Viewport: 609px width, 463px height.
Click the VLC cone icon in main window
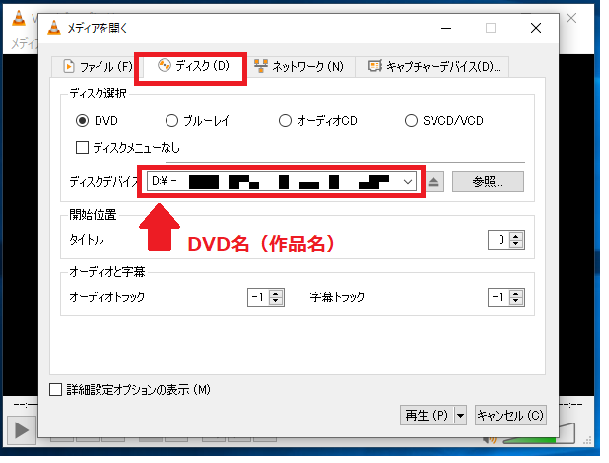[19, 18]
